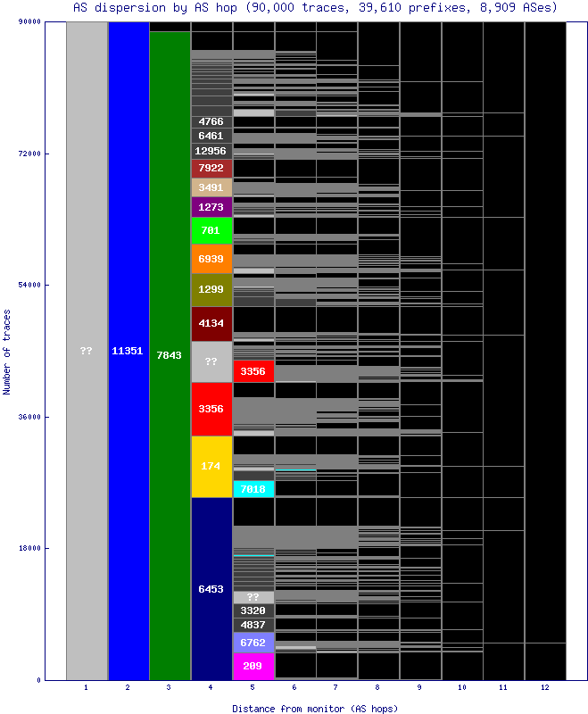This screenshot has height=714, width=588.
Task: Click the purple AS 1273 block
Action: coord(211,207)
